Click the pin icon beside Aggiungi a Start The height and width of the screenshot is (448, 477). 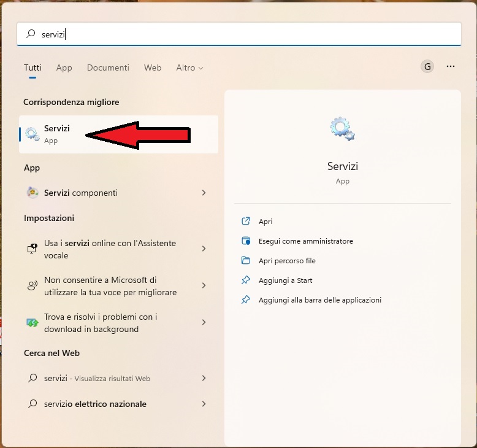click(246, 280)
